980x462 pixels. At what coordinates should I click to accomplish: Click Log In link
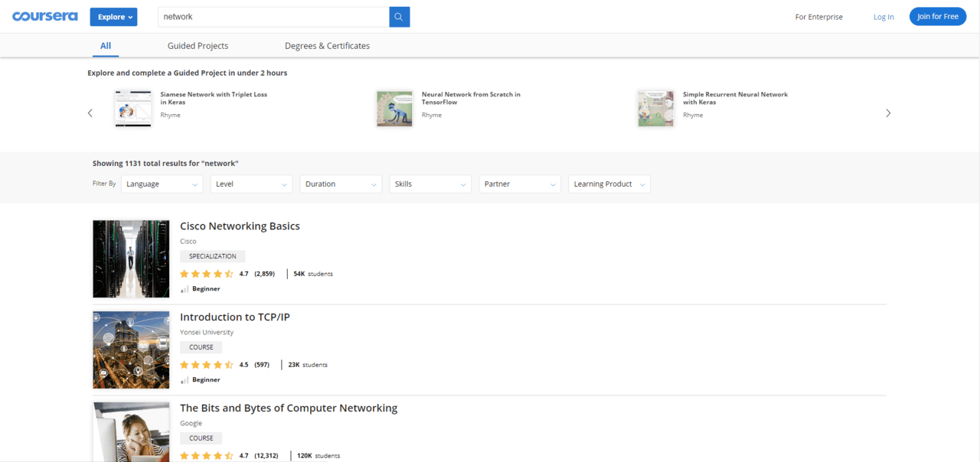(x=884, y=17)
